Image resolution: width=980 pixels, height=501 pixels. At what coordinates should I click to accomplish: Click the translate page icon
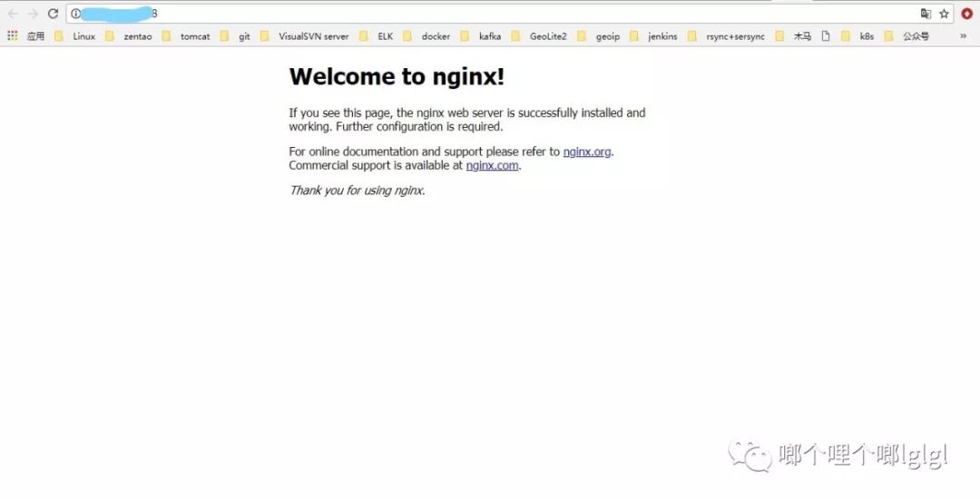coord(926,14)
